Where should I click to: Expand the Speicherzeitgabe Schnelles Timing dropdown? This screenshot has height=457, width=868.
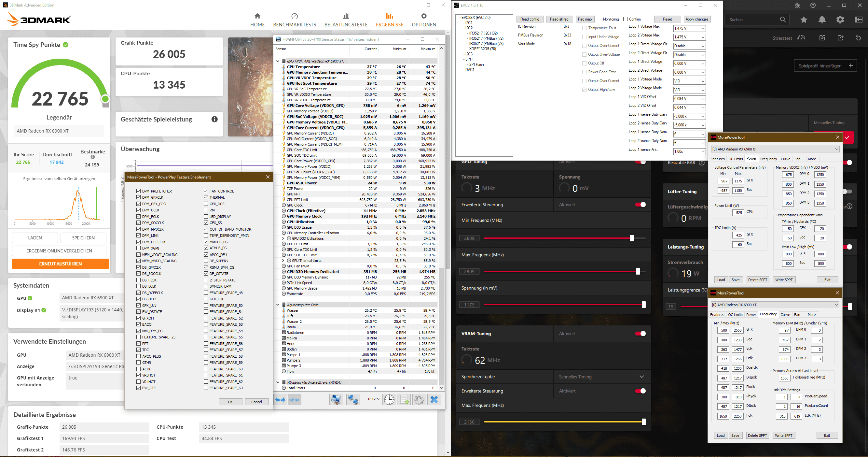pos(641,377)
